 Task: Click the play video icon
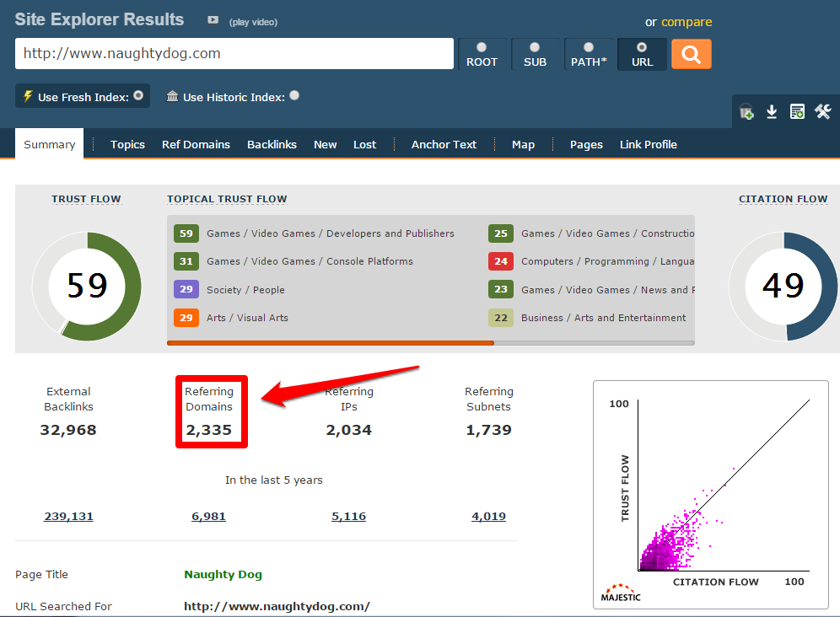coord(213,20)
